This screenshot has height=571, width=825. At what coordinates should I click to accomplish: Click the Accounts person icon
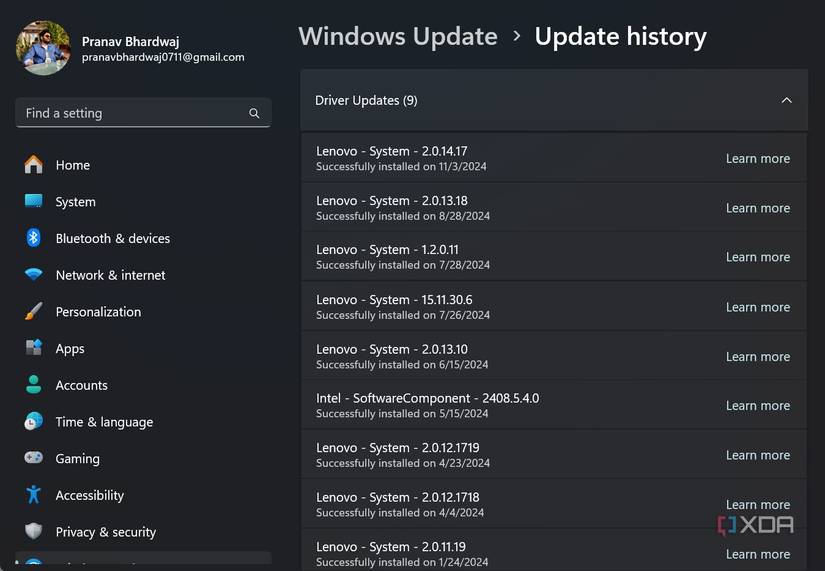click(x=34, y=385)
